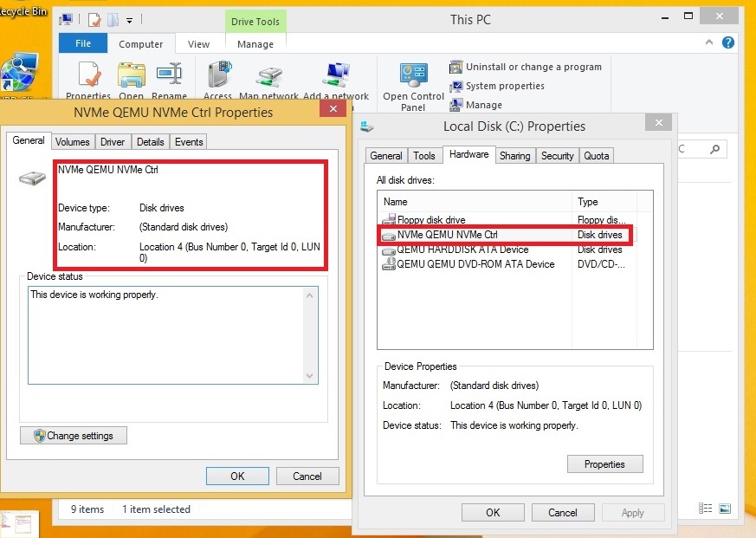Close the Local Disk (C:) Properties dialog
Image resolution: width=756 pixels, height=538 pixels.
659,122
